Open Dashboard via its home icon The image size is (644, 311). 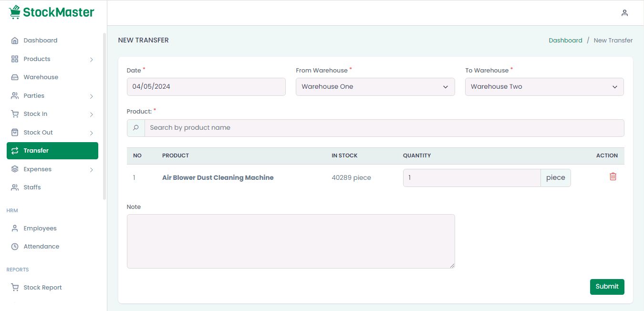15,41
